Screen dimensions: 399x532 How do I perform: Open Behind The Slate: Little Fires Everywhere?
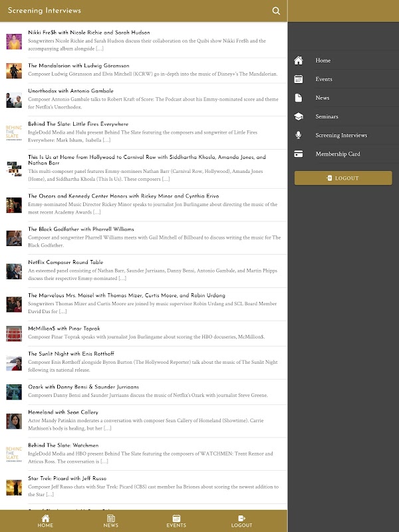click(144, 132)
